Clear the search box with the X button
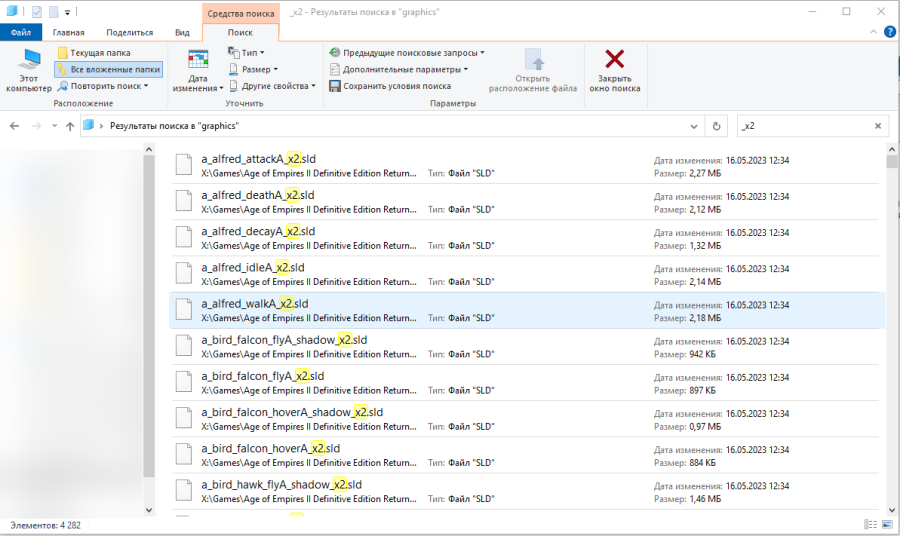The height and width of the screenshot is (536, 900). pos(878,126)
